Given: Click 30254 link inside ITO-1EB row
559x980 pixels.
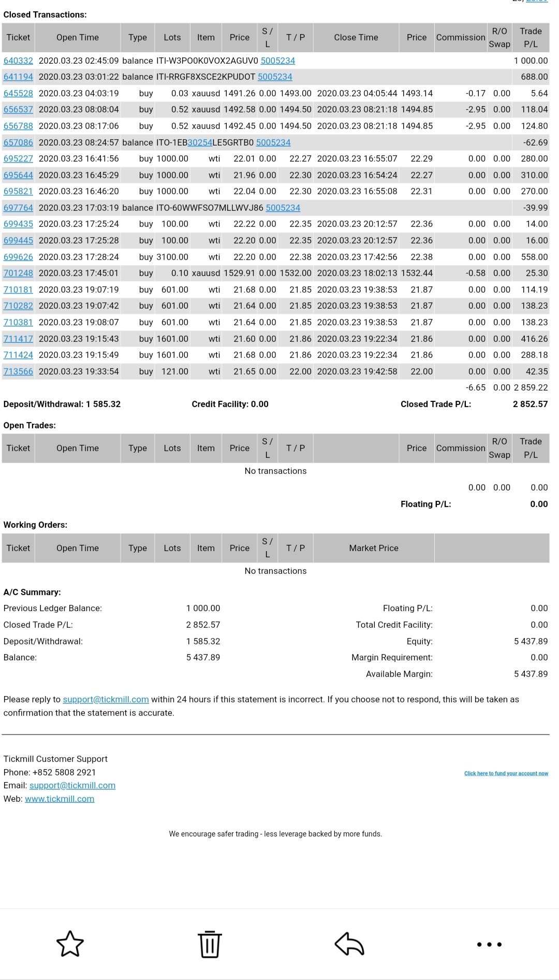Looking at the screenshot, I should pos(200,142).
